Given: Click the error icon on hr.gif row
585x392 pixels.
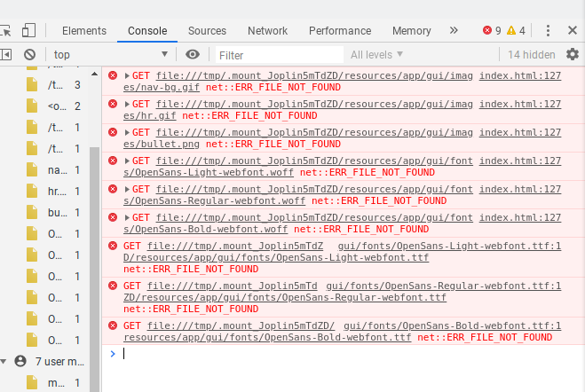Looking at the screenshot, I should tap(113, 104).
